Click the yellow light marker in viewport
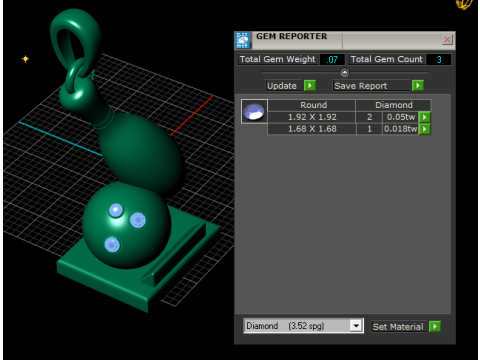This screenshot has height=360, width=480. (25, 59)
